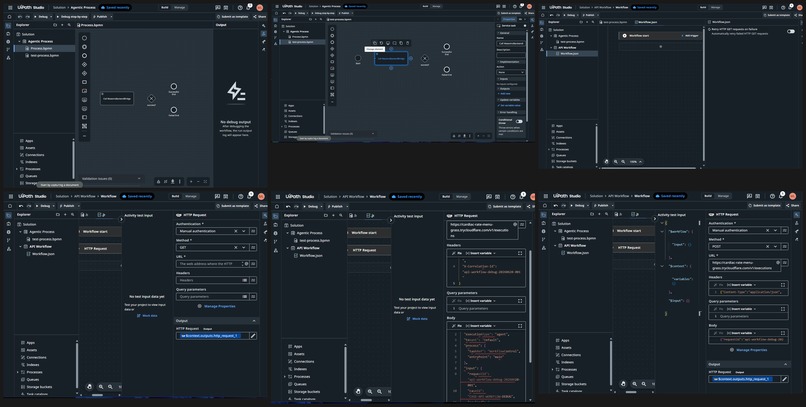This screenshot has height=407, width=806.
Task: Switch to the Manage tab in the Process.bpmn window
Action: tap(177, 8)
